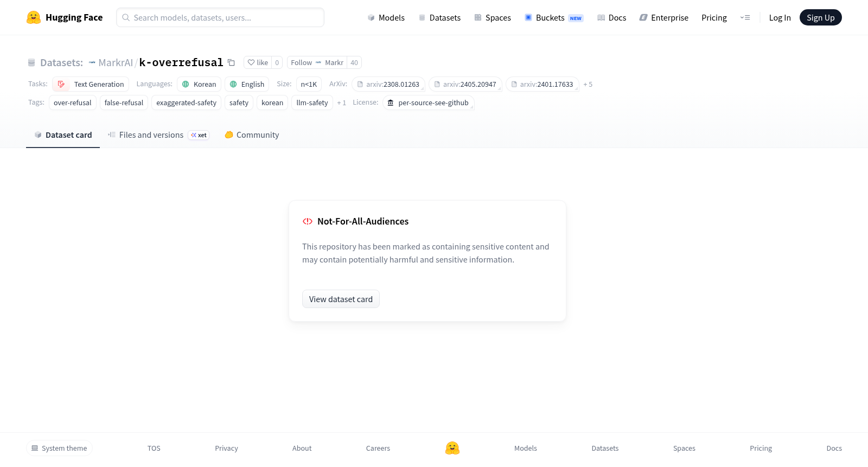Click the llm-safety tag

pos(312,103)
